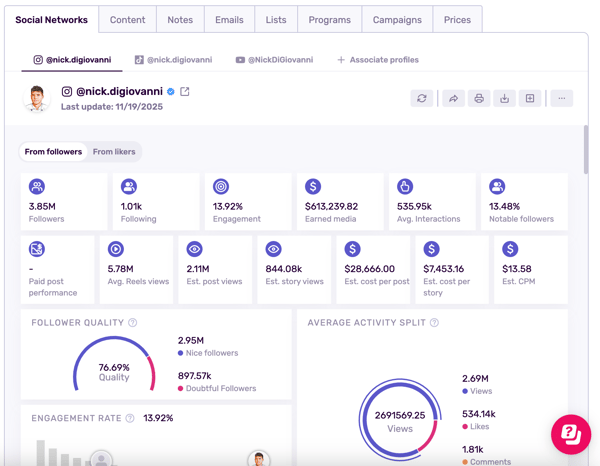This screenshot has width=600, height=466.
Task: Click Associate profiles link
Action: (377, 60)
